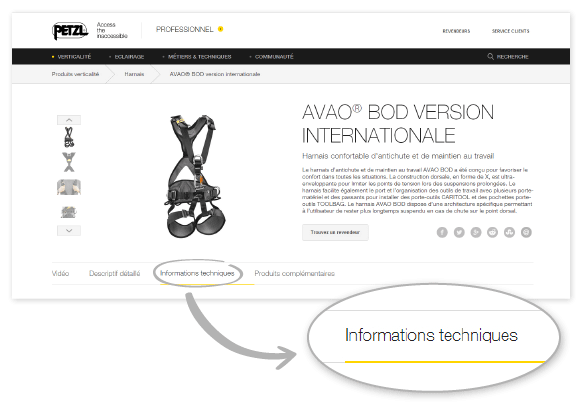Screen dimensions: 583x414
Task: Go to Harnais breadcrumb
Action: [x=134, y=74]
